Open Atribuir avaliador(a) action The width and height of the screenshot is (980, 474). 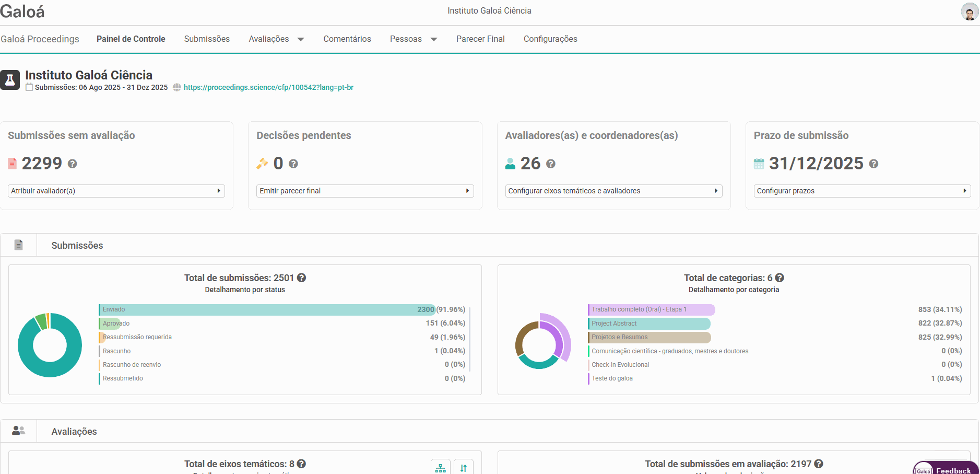pyautogui.click(x=116, y=191)
